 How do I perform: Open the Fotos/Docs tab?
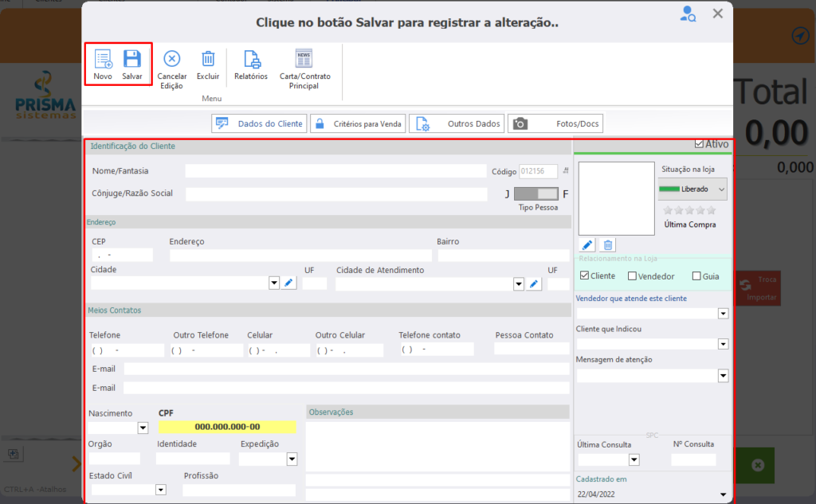pyautogui.click(x=555, y=123)
